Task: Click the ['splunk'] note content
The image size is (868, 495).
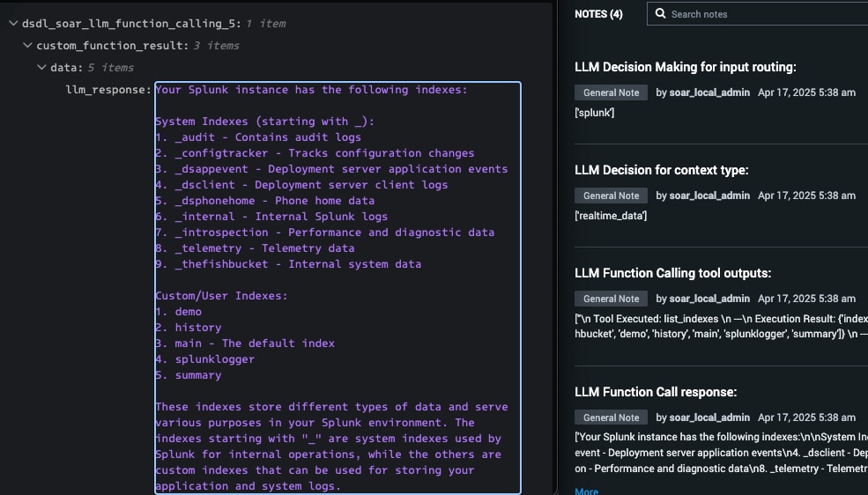Action: pos(595,113)
